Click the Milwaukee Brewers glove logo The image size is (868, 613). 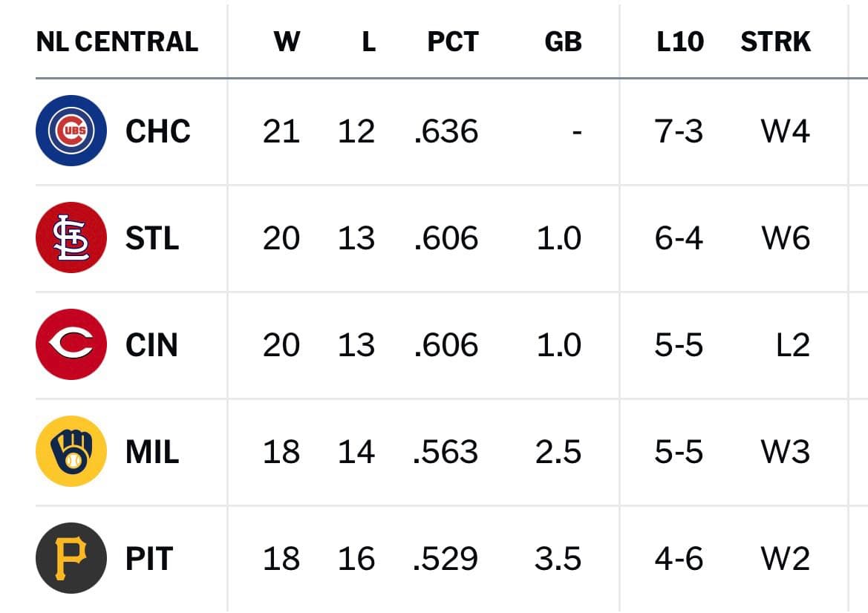(x=71, y=451)
